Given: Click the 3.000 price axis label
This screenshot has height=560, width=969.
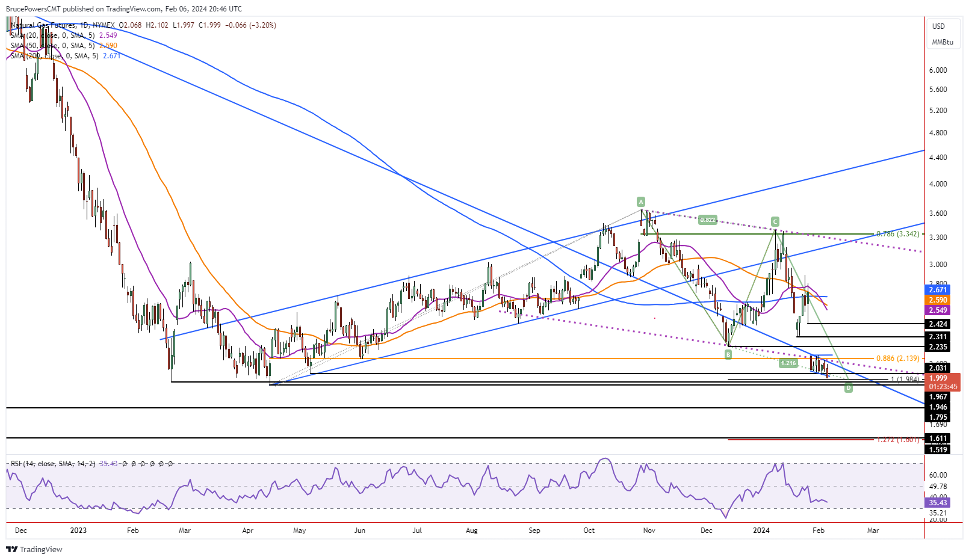Looking at the screenshot, I should tap(938, 265).
